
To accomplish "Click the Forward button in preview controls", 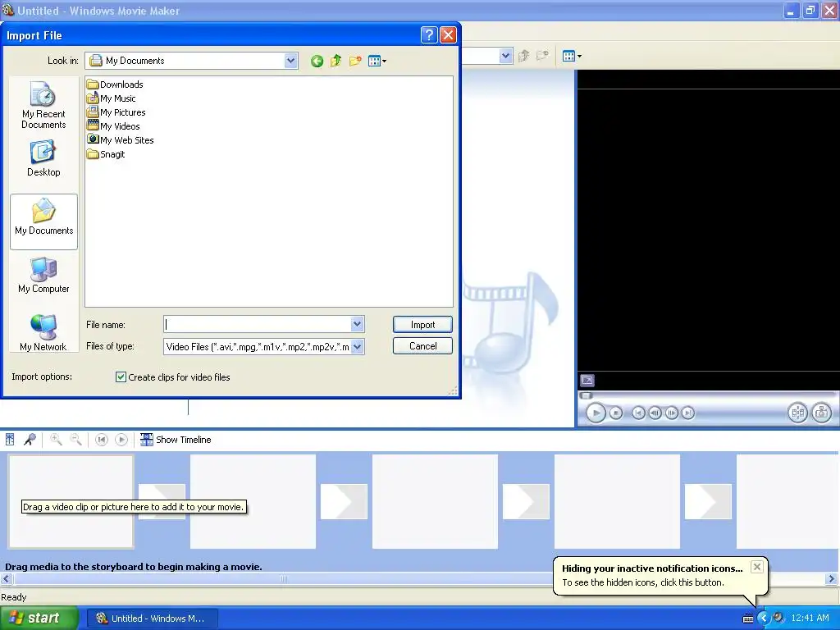I will [x=688, y=413].
